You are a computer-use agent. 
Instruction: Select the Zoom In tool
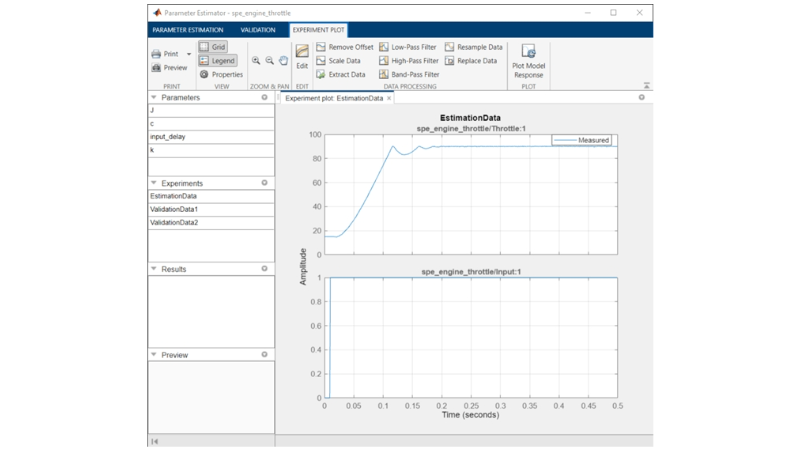[256, 61]
